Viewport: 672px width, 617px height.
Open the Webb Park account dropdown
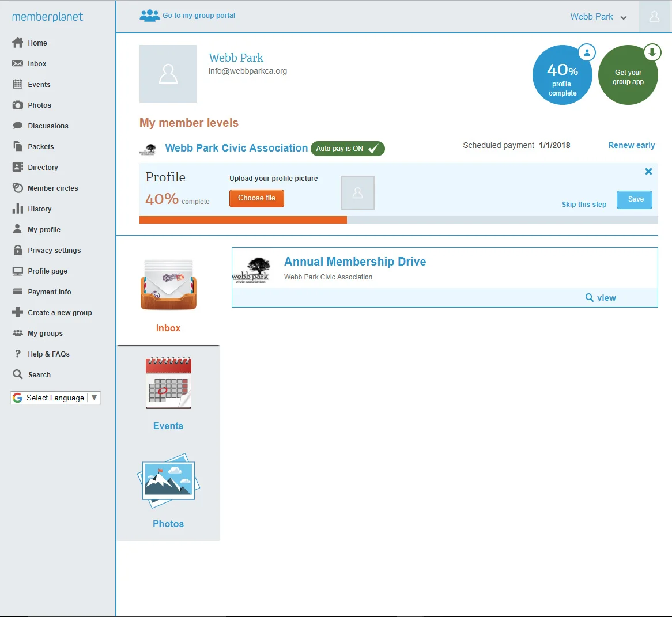click(598, 17)
